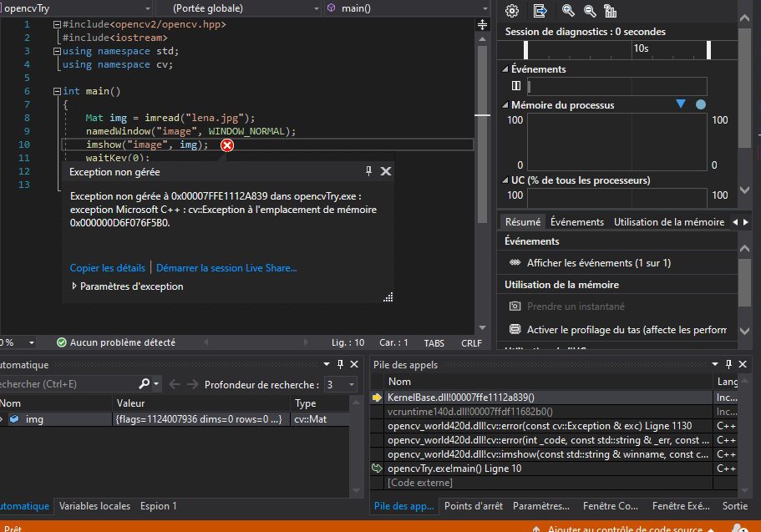Click the snapshot camera icon
The image size is (761, 532).
pyautogui.click(x=515, y=307)
